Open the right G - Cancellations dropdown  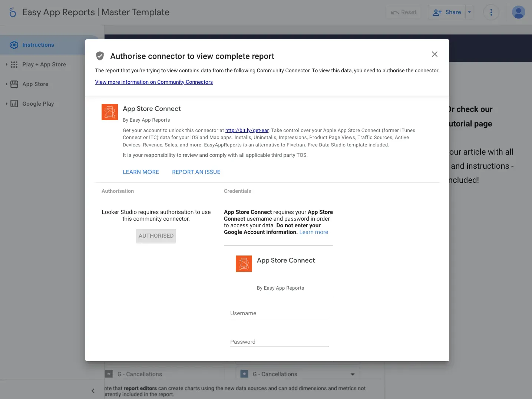coord(298,374)
